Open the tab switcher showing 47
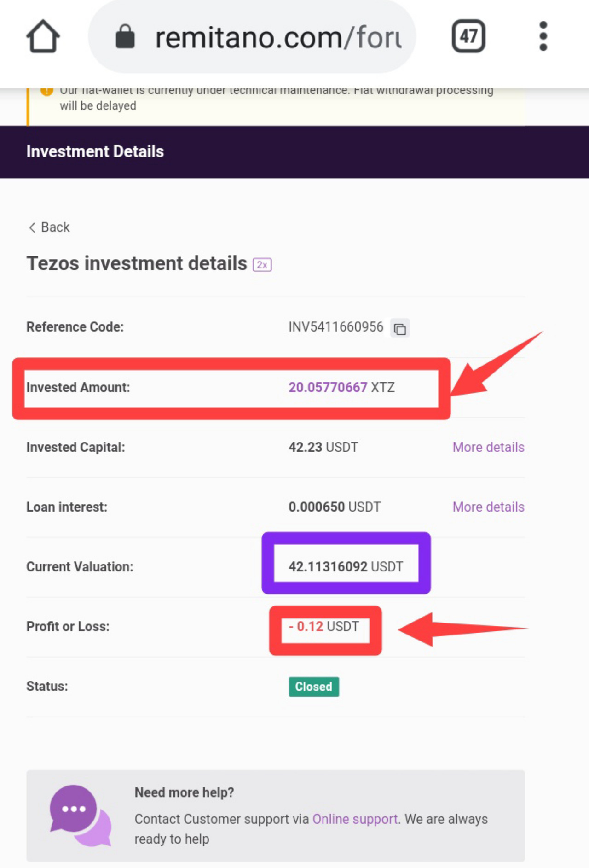Image resolution: width=589 pixels, height=868 pixels. [468, 36]
